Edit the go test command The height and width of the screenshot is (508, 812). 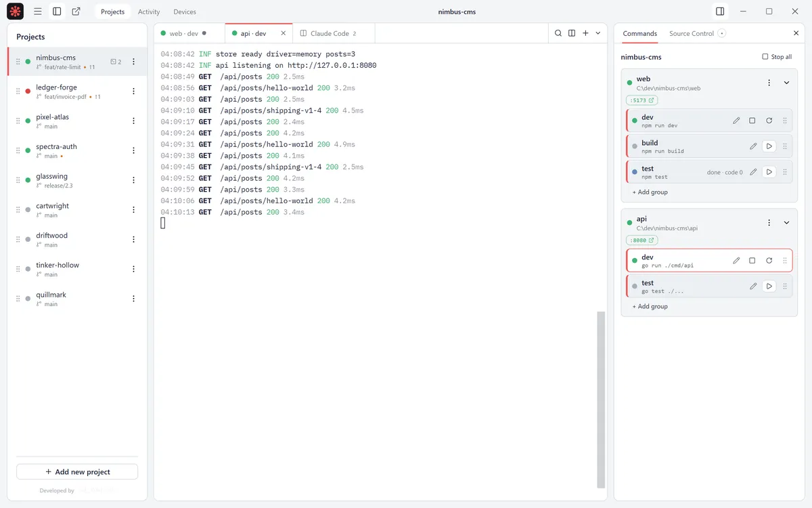pyautogui.click(x=753, y=287)
